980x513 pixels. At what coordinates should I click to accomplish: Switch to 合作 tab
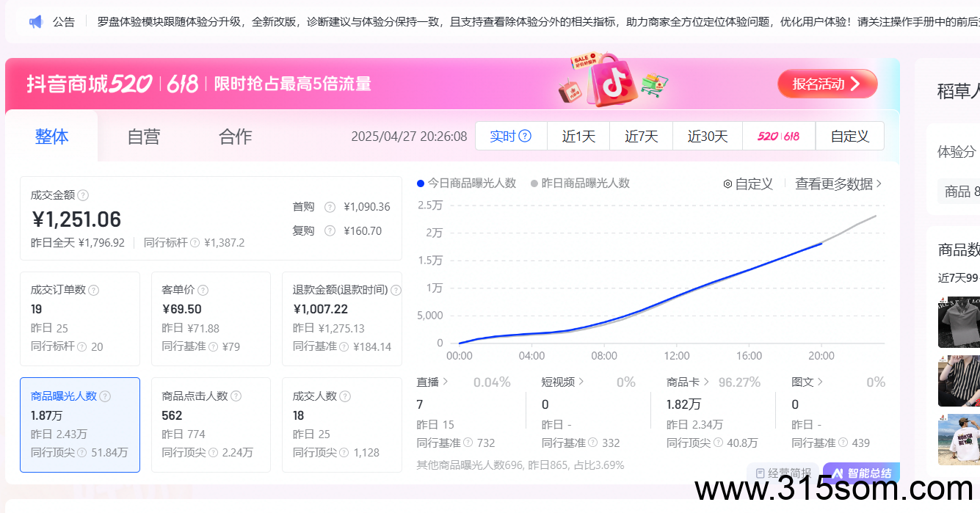pos(235,137)
